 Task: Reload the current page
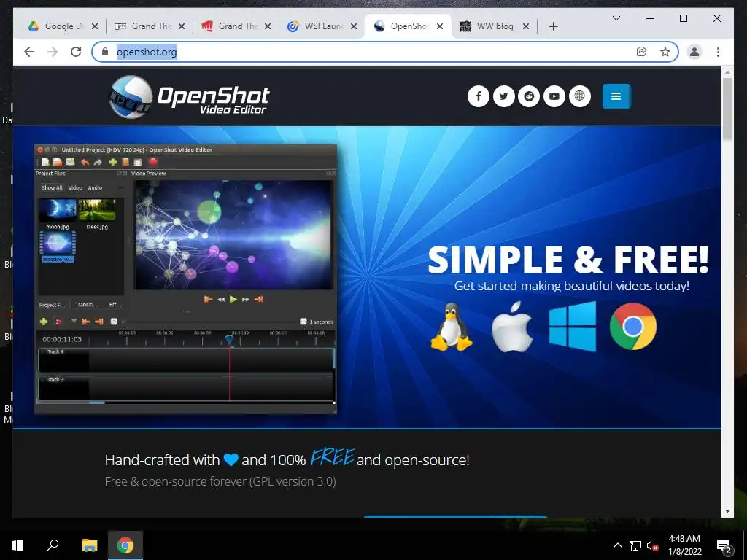[x=76, y=52]
